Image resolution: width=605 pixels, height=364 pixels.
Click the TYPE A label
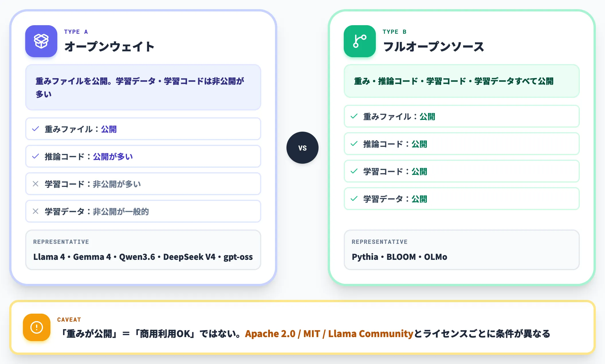pyautogui.click(x=76, y=32)
